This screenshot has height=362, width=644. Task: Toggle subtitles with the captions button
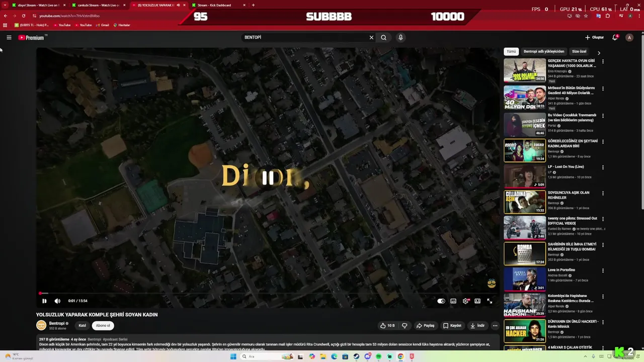click(x=453, y=301)
